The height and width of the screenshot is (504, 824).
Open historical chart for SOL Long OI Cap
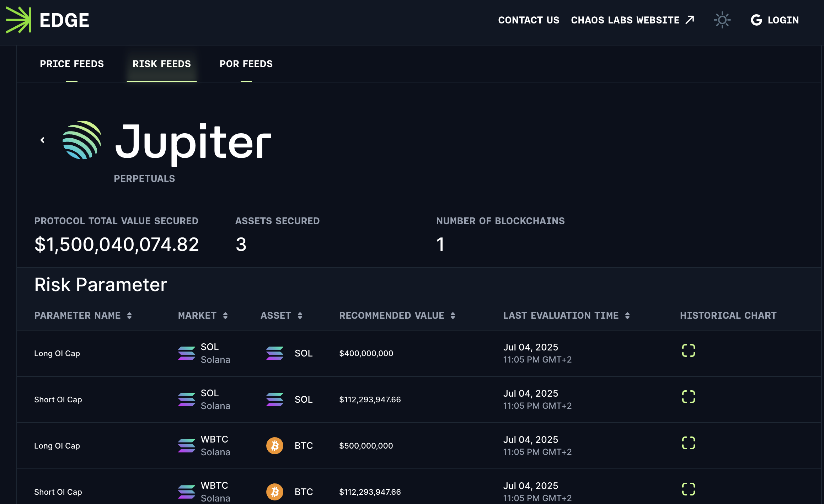click(688, 350)
